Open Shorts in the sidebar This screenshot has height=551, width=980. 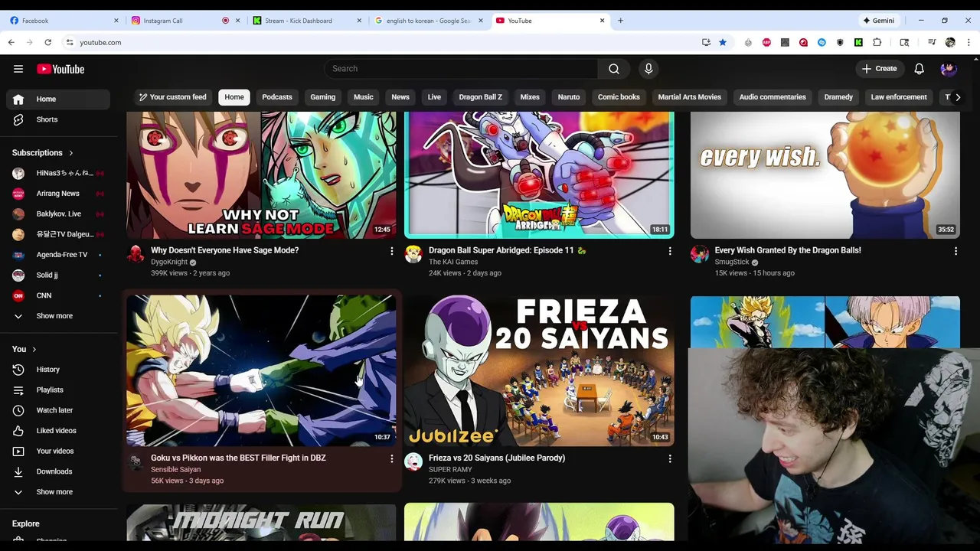pyautogui.click(x=58, y=119)
